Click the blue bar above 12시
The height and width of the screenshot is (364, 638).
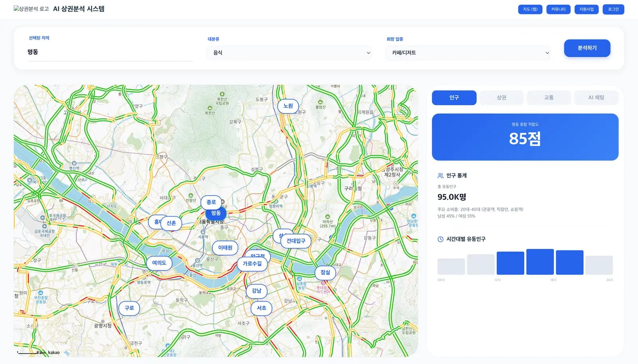point(510,263)
